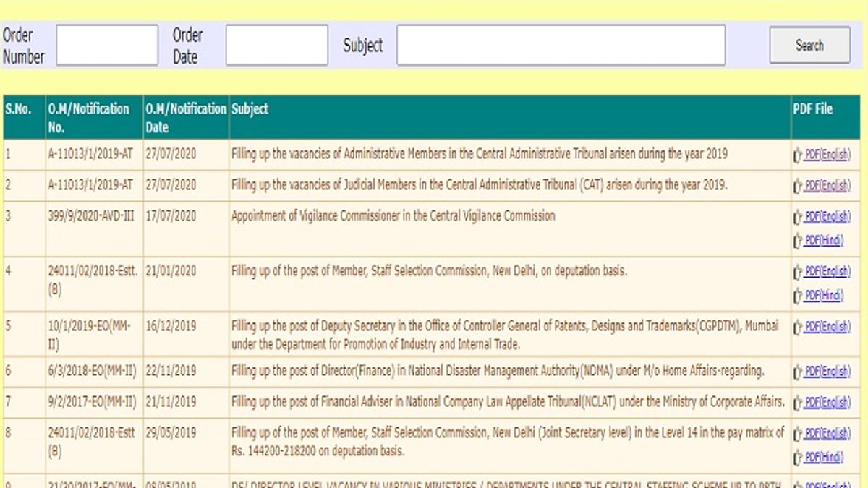Image resolution: width=868 pixels, height=488 pixels.
Task: Open English PDF for order dated 29/05/2019
Action: pyautogui.click(x=827, y=434)
